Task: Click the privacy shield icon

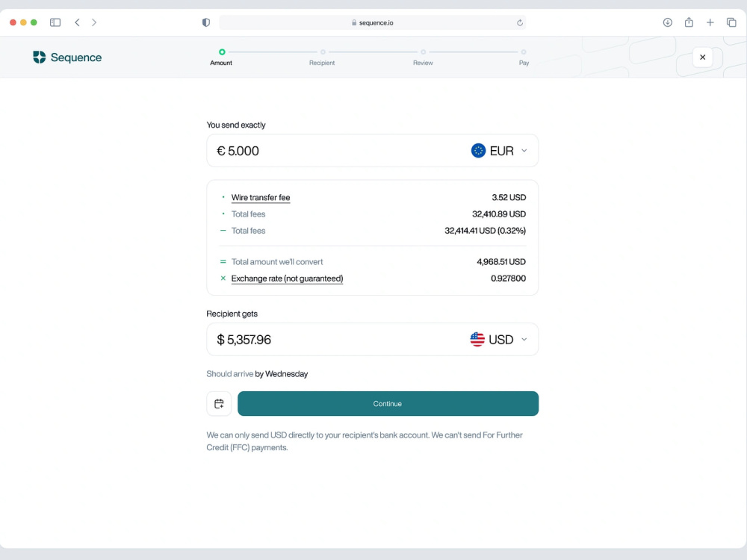Action: [206, 22]
